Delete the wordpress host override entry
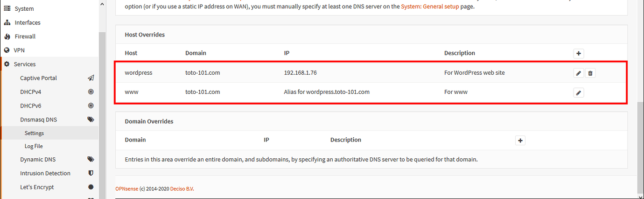This screenshot has height=199, width=644. [x=590, y=73]
